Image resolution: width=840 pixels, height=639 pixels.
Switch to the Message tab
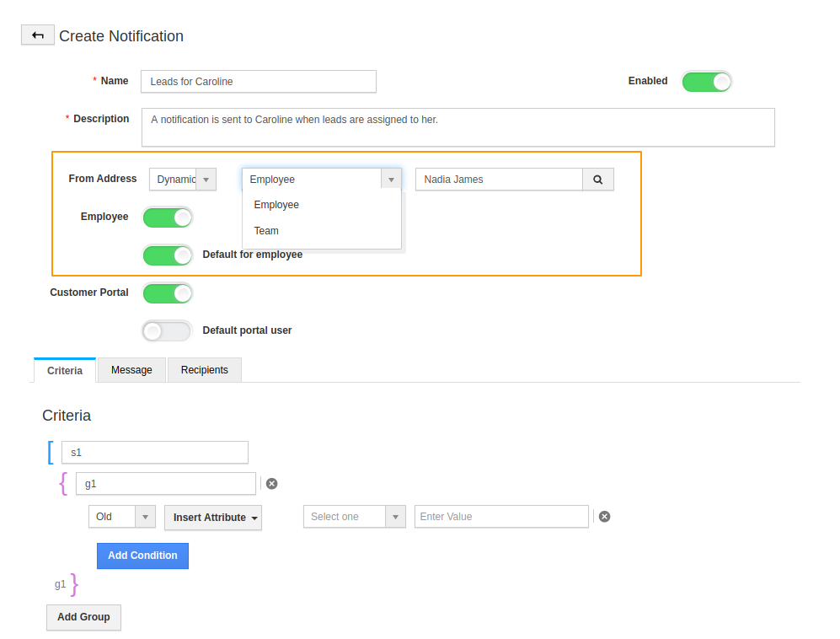tap(131, 370)
